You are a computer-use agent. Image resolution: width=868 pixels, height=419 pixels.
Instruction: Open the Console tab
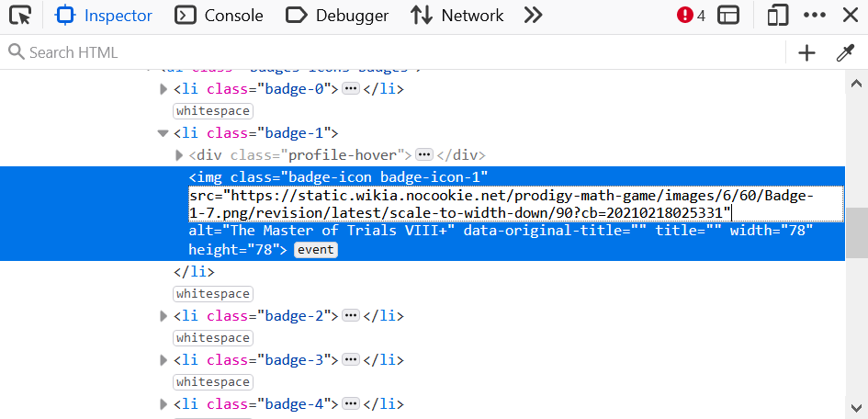219,16
